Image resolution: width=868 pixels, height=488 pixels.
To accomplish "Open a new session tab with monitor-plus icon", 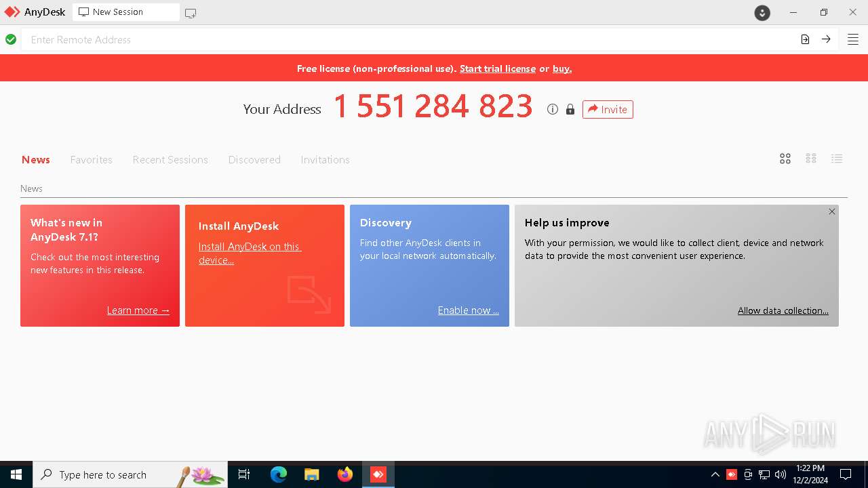I will click(191, 13).
